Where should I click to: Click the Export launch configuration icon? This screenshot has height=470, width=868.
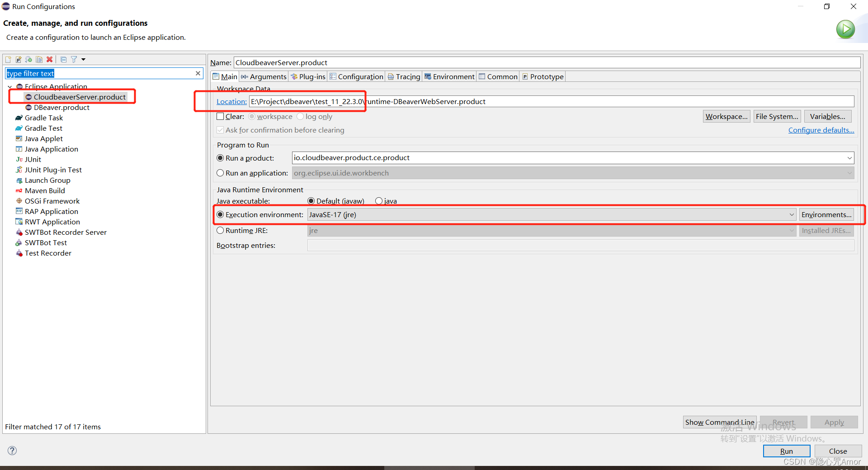point(29,59)
